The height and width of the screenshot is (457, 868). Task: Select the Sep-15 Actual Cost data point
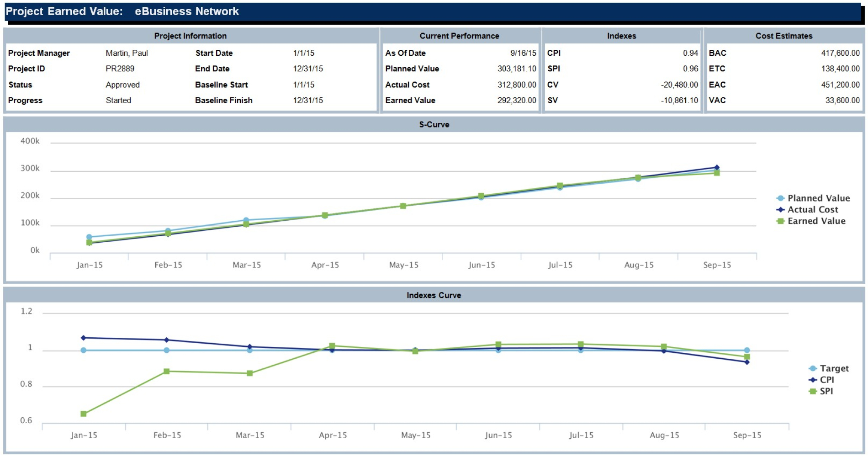[x=717, y=168]
